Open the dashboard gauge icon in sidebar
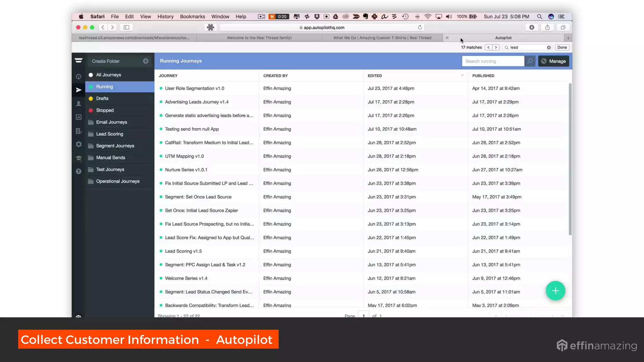Screen dimensions: 644x362 (79, 76)
